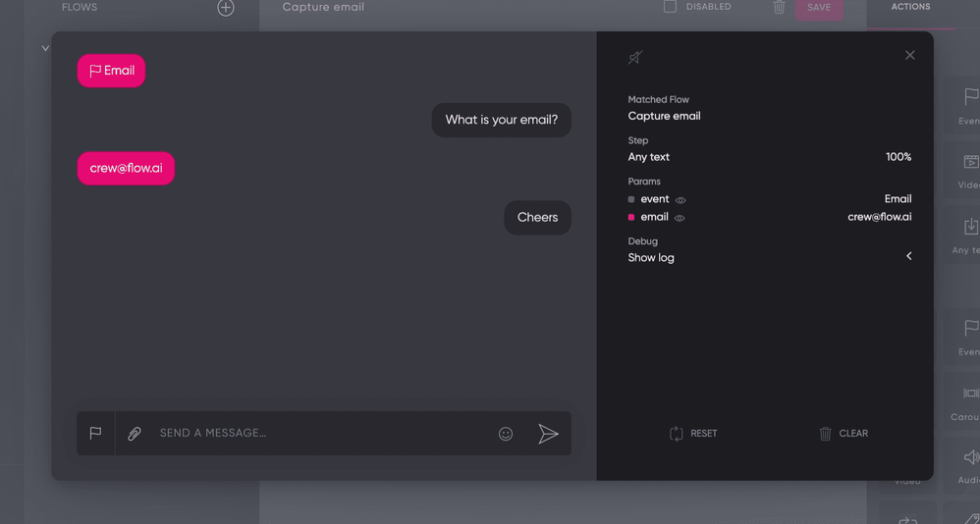The image size is (980, 524).
Task: Click the Clear button with trash icon
Action: click(x=844, y=434)
